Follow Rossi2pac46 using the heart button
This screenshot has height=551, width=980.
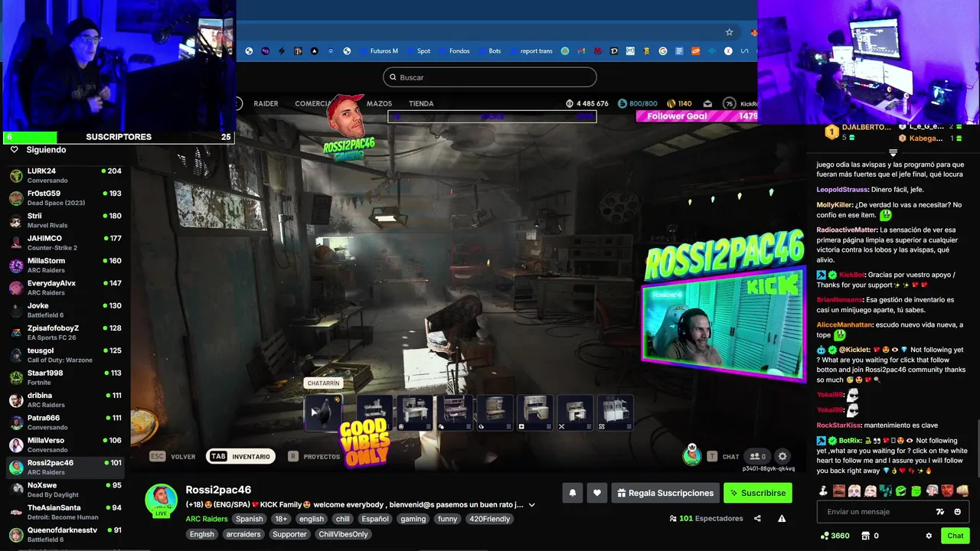(x=597, y=493)
